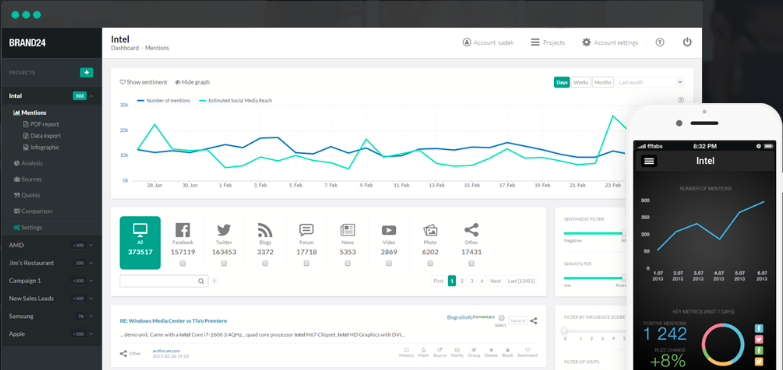Open the Last month date dropdown

(650, 82)
